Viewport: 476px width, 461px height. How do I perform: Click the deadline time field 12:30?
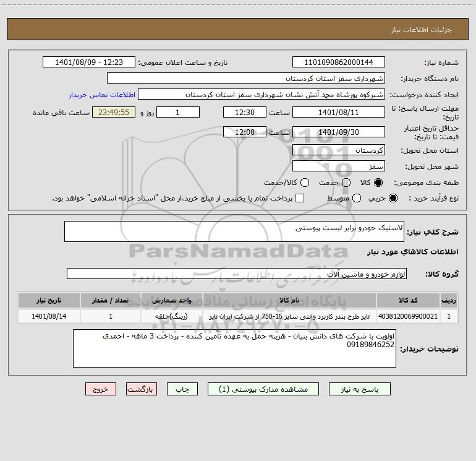pos(245,112)
